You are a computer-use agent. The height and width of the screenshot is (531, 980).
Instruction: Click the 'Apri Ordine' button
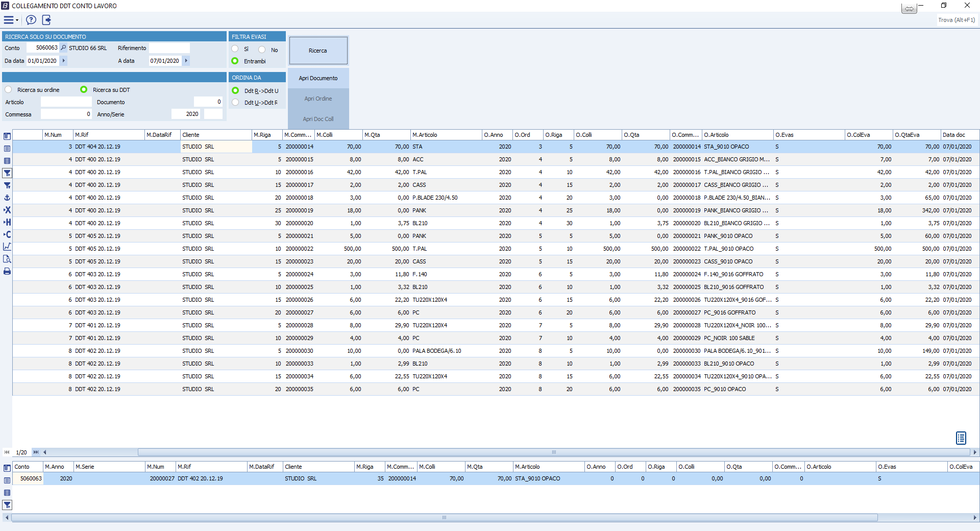click(x=318, y=99)
